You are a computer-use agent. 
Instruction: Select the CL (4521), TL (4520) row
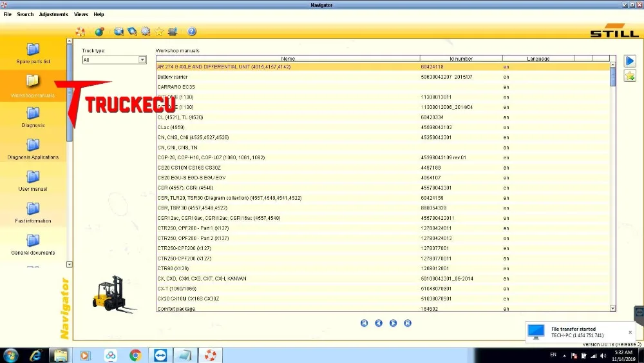pyautogui.click(x=383, y=117)
